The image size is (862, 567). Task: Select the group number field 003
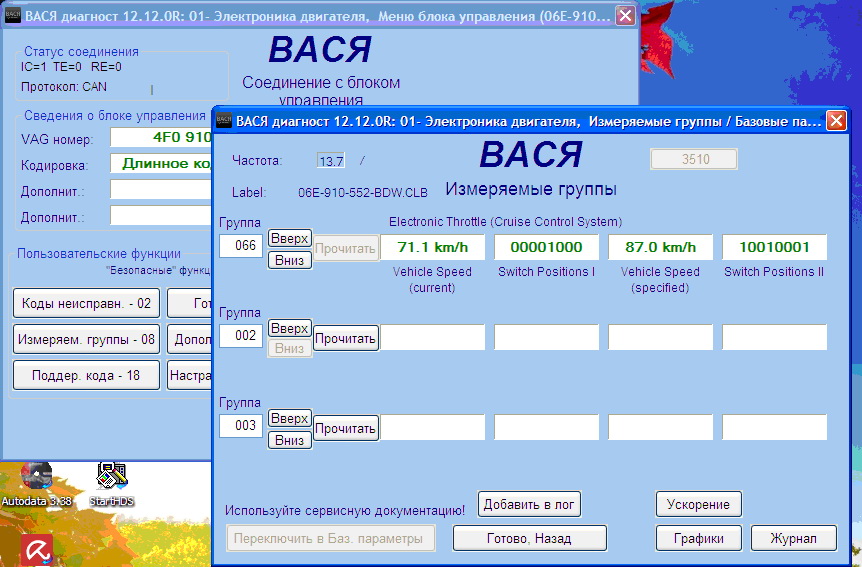pos(241,426)
